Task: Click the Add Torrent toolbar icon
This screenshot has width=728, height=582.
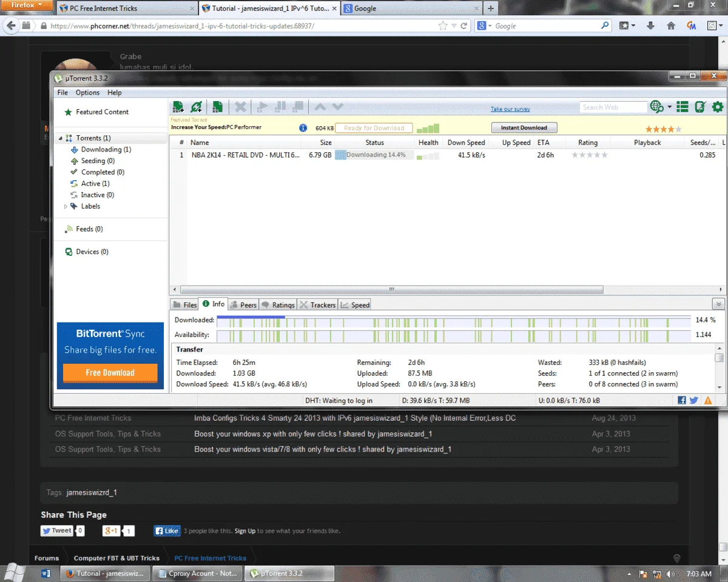Action: [178, 107]
